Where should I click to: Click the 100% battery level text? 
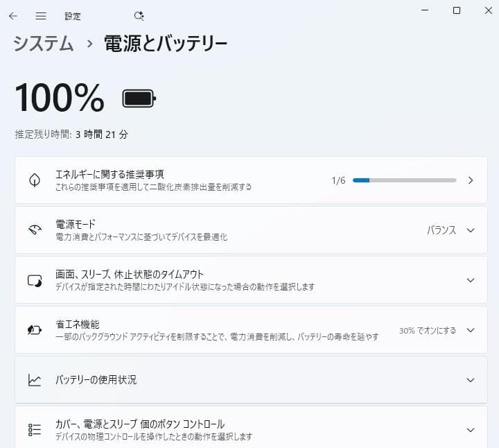[x=60, y=97]
